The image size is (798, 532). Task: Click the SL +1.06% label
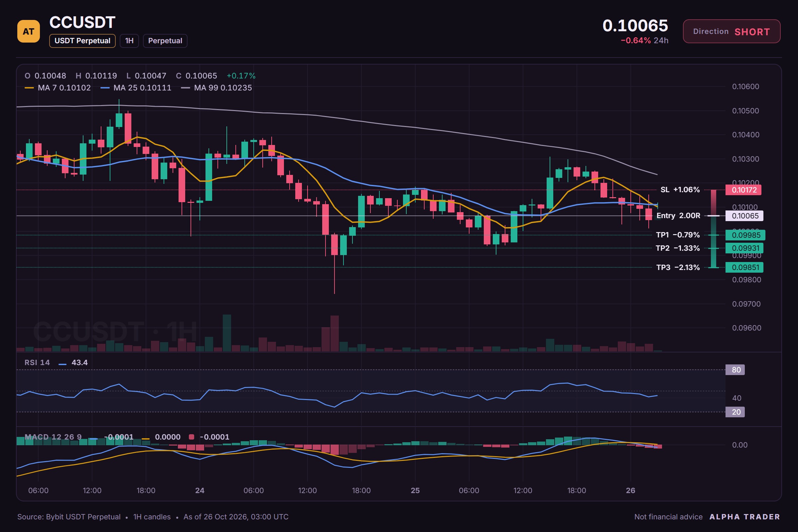click(x=680, y=190)
